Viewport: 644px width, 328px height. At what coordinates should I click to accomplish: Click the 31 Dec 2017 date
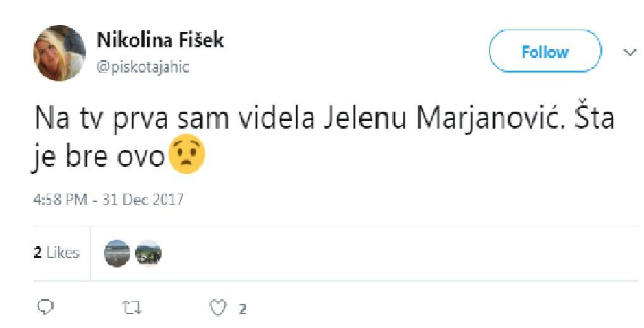pos(143,201)
